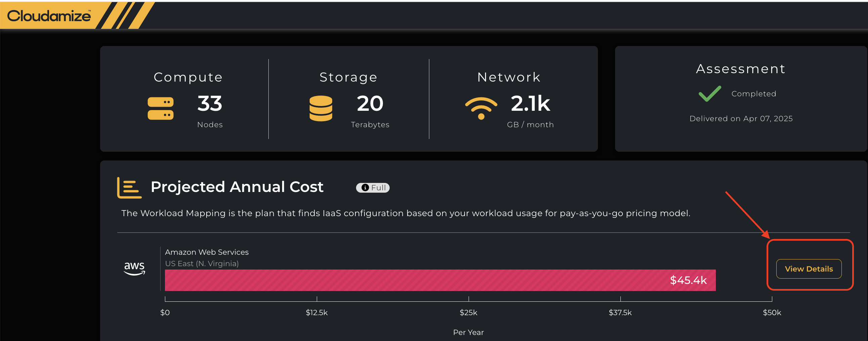Click the Network wifi signal icon
This screenshot has height=341, width=868.
tap(481, 108)
